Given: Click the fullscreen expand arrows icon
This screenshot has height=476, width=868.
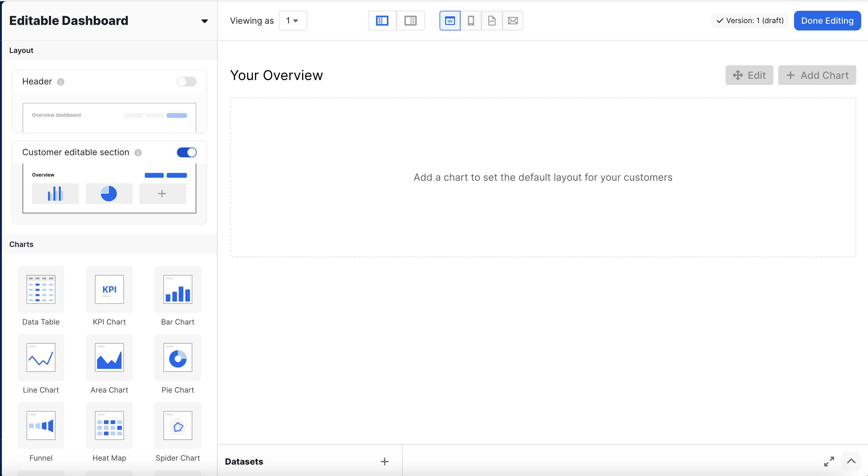Looking at the screenshot, I should click(x=829, y=461).
